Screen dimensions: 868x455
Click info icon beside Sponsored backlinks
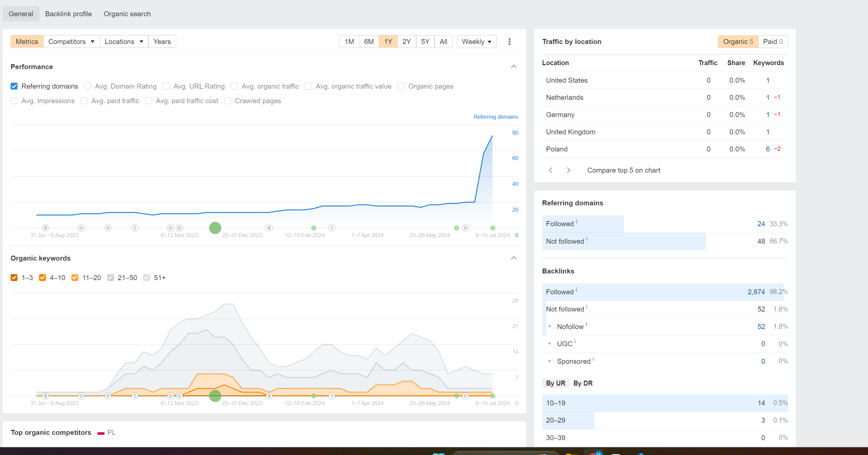(593, 359)
